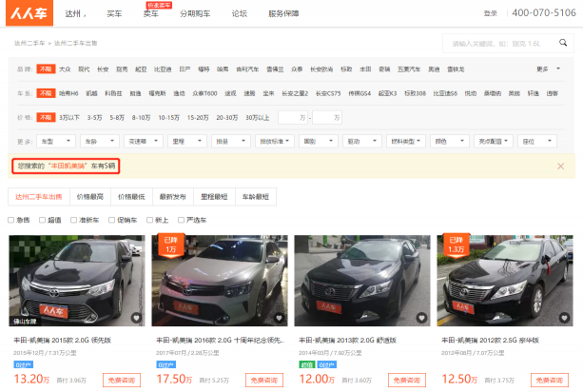
Task: Sort by 里程最短 tab
Action: (x=214, y=197)
